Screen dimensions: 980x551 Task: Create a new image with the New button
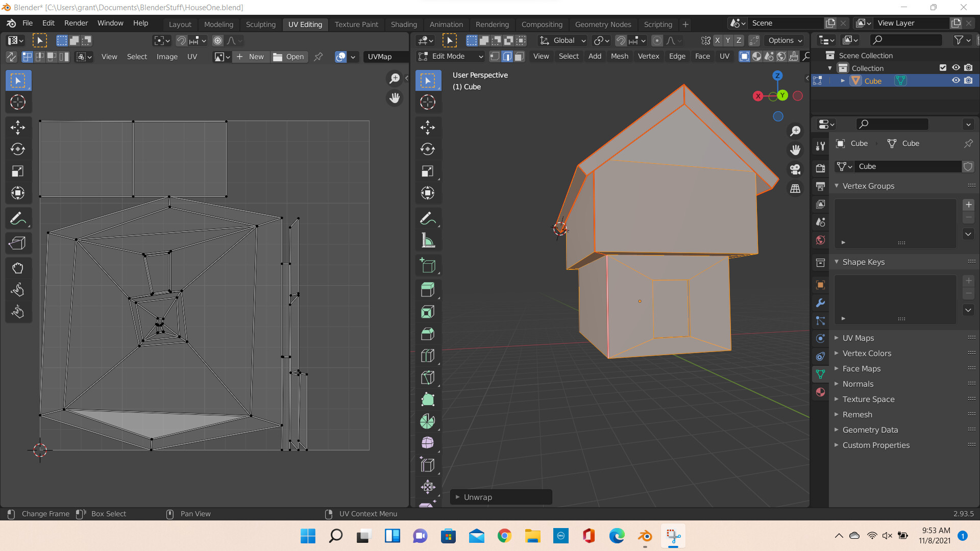click(250, 57)
